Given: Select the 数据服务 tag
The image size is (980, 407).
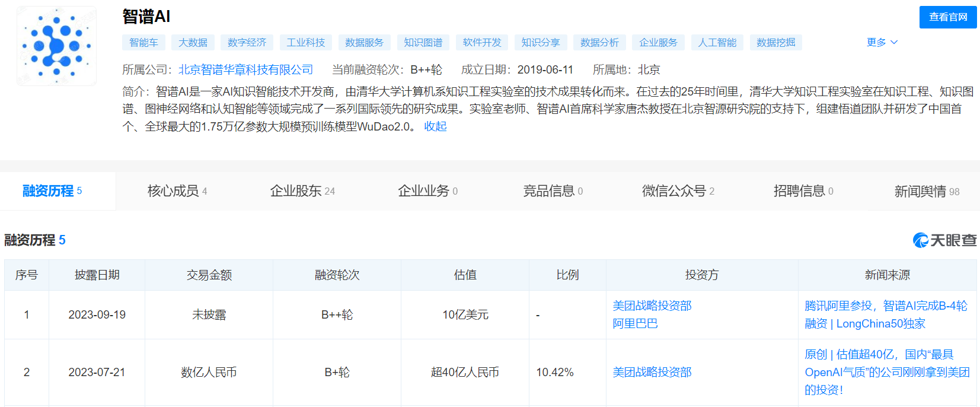Looking at the screenshot, I should tap(364, 42).
